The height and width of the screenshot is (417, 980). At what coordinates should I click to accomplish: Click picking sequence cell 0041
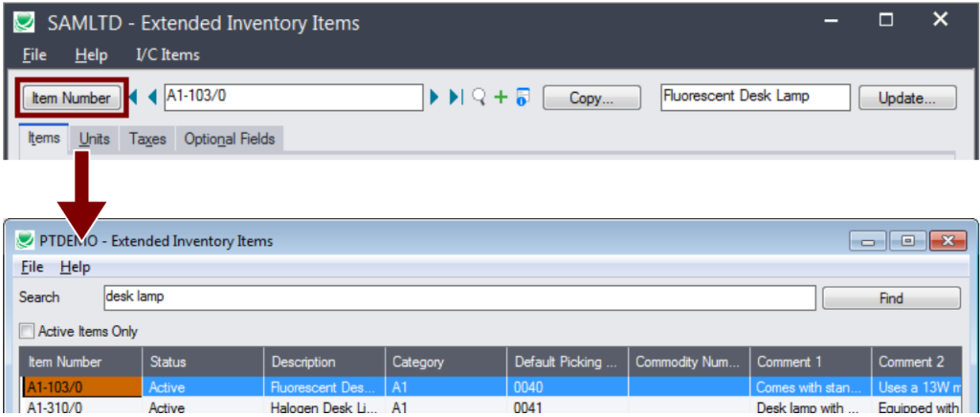[567, 406]
